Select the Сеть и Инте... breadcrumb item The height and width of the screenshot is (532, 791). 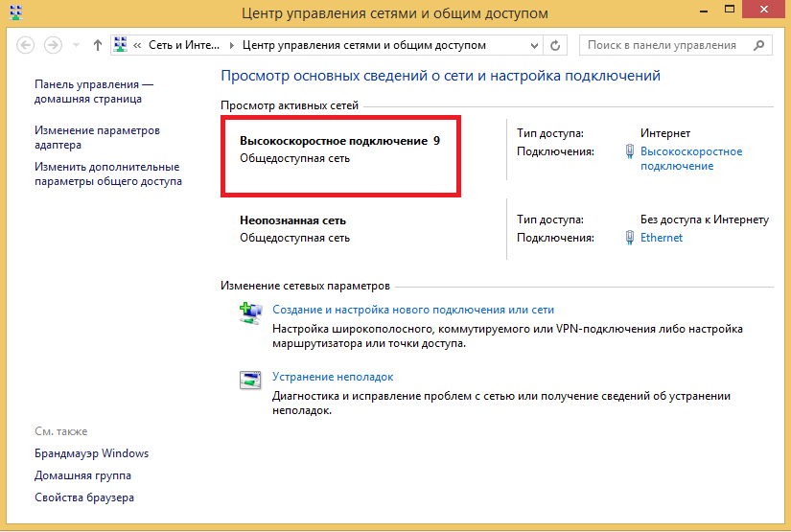click(x=185, y=45)
